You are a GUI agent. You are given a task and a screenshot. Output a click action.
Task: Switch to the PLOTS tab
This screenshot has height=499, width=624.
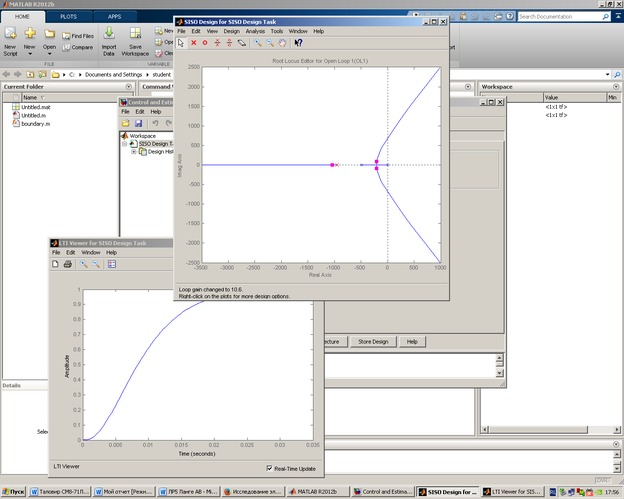click(x=68, y=17)
